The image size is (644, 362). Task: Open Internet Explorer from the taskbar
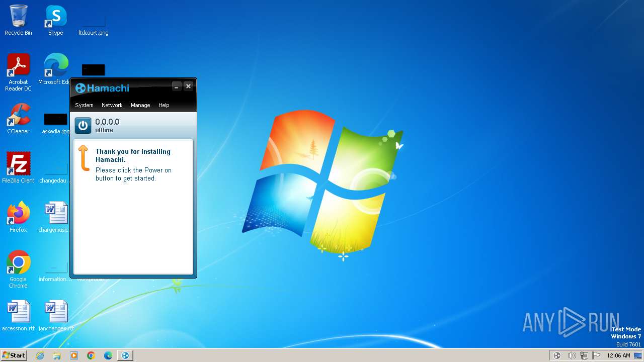[x=40, y=355]
